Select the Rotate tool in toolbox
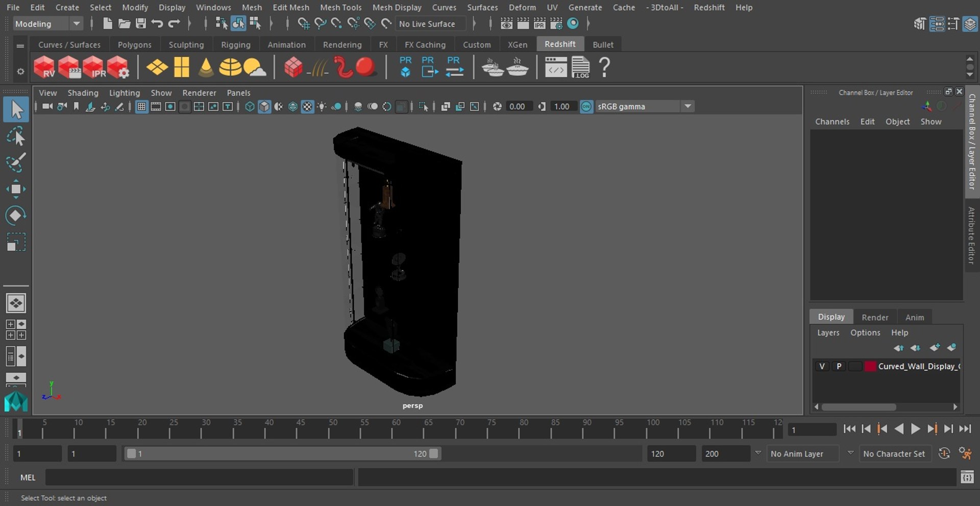The image size is (980, 506). (15, 215)
